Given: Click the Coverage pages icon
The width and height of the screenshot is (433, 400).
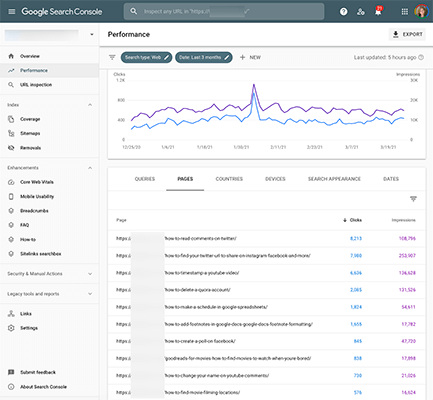Looking at the screenshot, I should tap(11, 119).
